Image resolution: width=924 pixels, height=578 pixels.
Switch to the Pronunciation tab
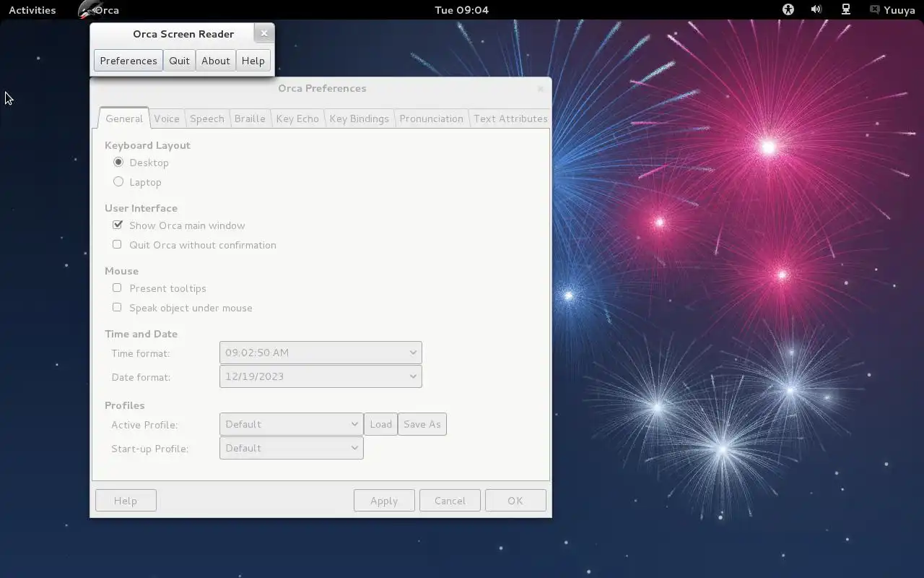pyautogui.click(x=431, y=118)
